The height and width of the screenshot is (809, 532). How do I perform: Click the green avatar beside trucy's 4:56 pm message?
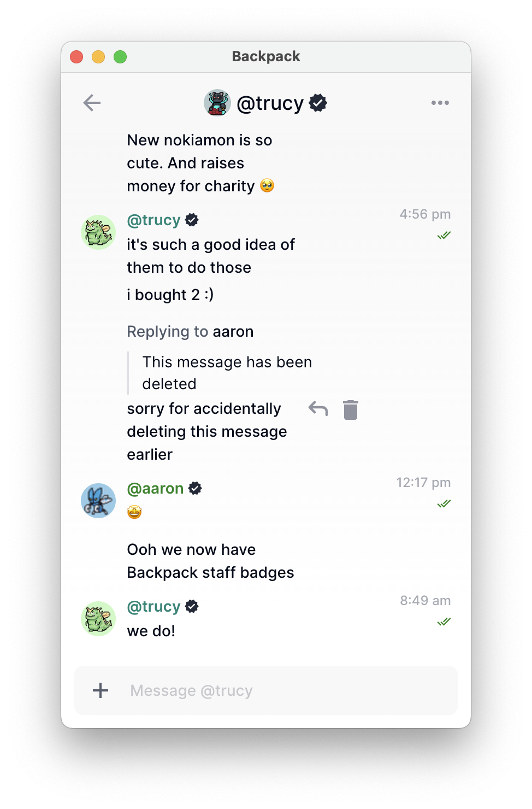pos(98,232)
